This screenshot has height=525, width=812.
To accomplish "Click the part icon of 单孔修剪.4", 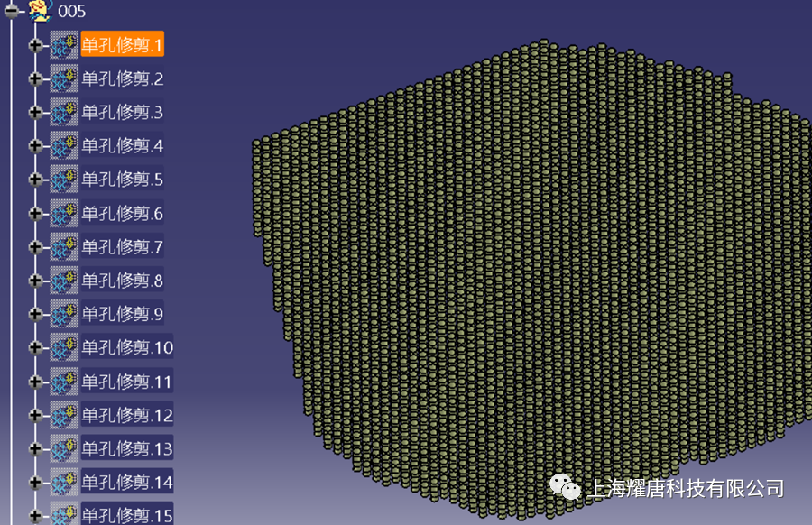I will pos(64,145).
